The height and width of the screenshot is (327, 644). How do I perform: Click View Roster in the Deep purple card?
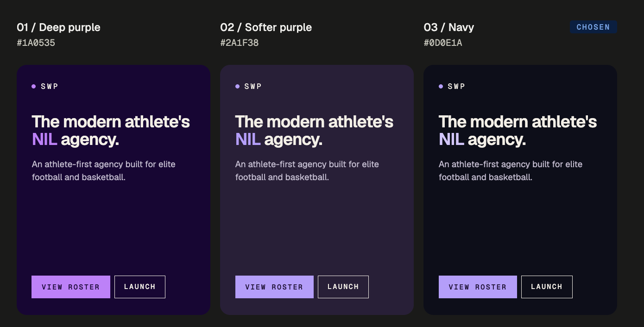(x=71, y=287)
